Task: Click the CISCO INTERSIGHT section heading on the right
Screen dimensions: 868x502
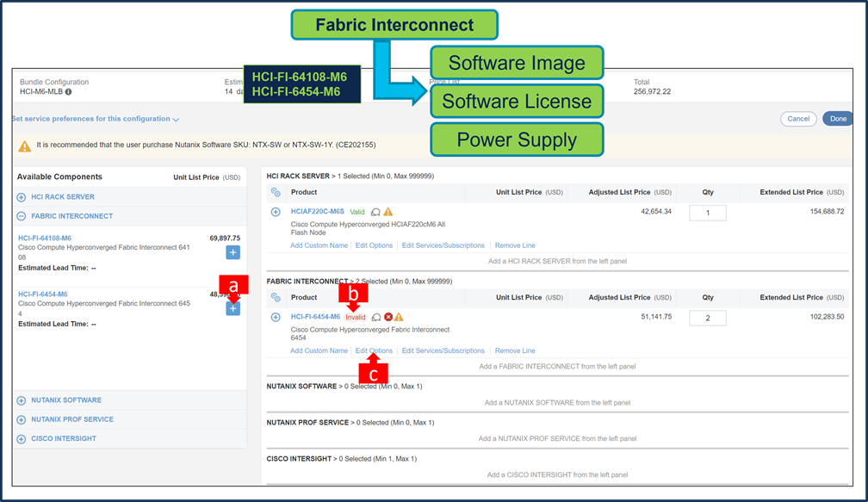Action: [299, 459]
